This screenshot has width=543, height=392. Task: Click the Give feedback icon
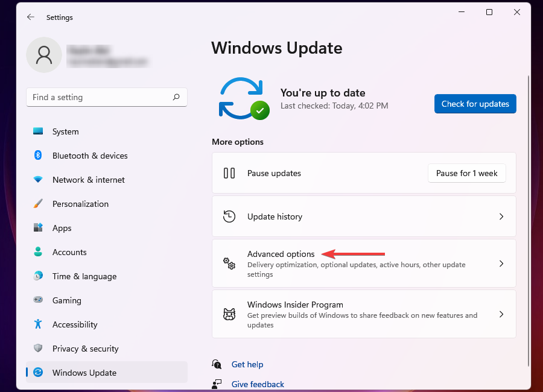(x=217, y=384)
